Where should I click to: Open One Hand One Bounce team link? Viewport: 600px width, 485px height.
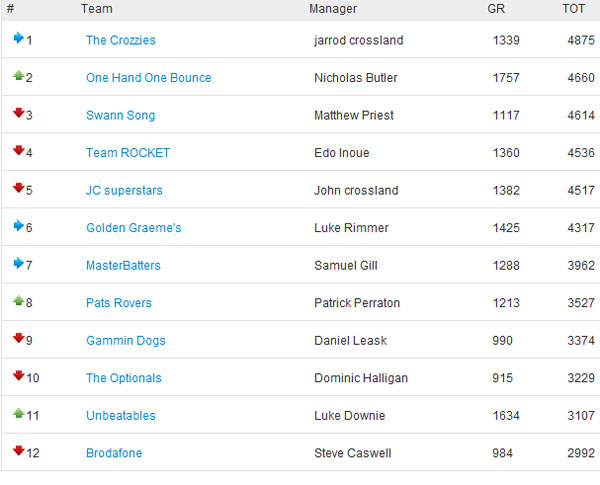[x=149, y=78]
